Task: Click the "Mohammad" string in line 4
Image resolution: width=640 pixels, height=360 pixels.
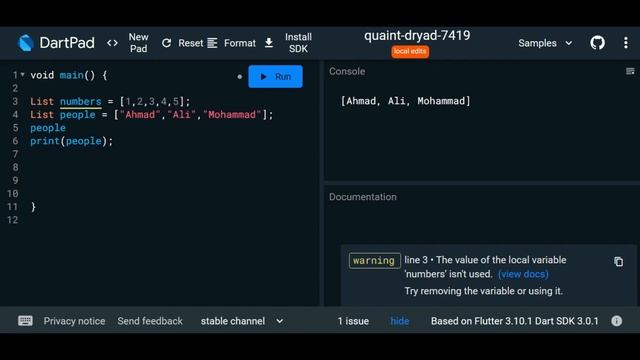Action: pyautogui.click(x=232, y=115)
